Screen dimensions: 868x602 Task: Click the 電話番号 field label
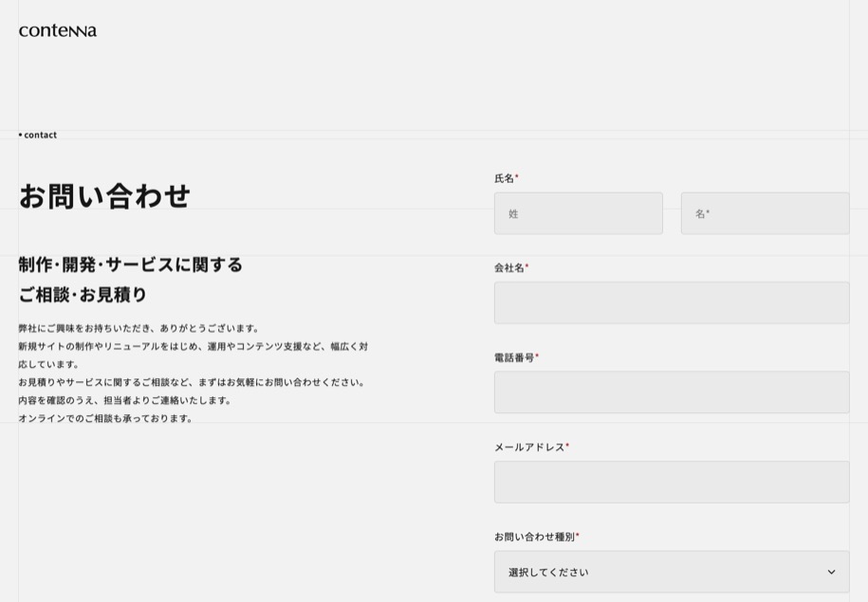pos(516,357)
